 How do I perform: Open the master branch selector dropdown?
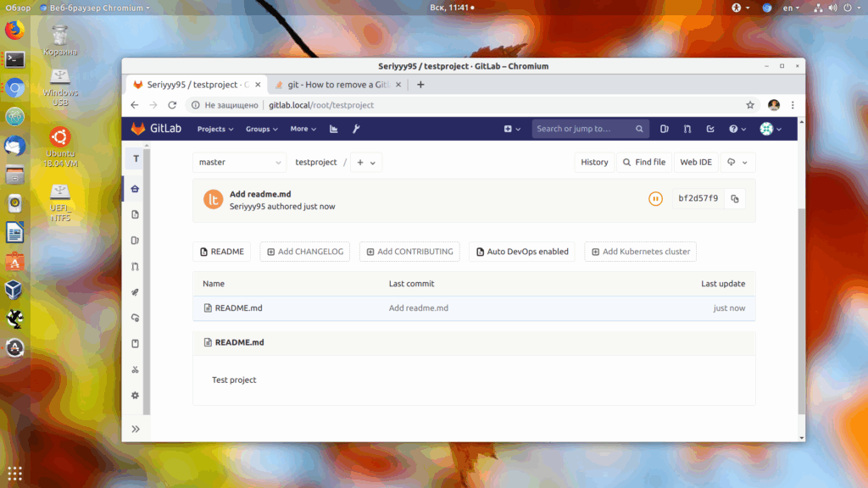point(239,162)
